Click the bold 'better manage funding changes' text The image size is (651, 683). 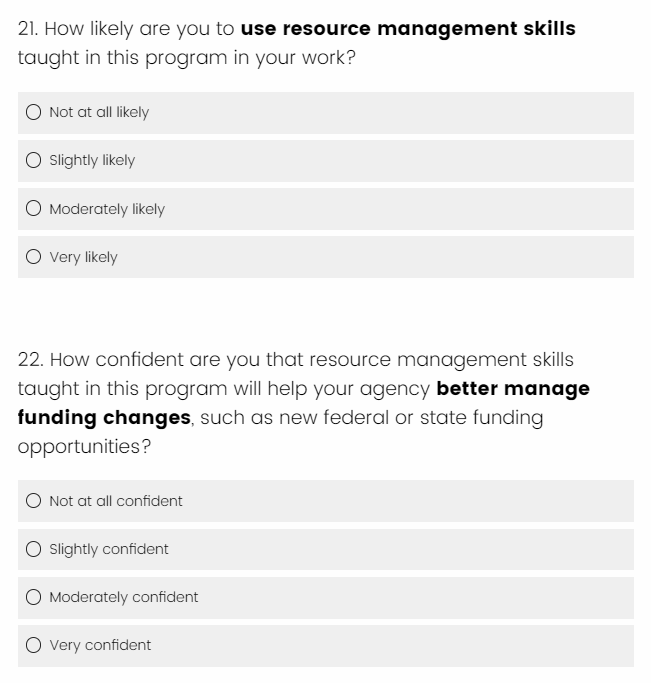coord(512,388)
